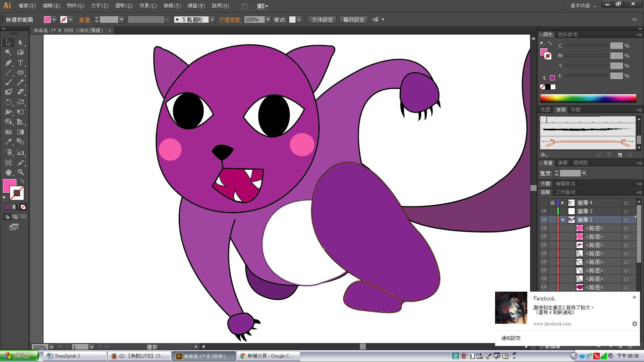
Task: Choose the Magic Wand tool
Action: coord(8,52)
